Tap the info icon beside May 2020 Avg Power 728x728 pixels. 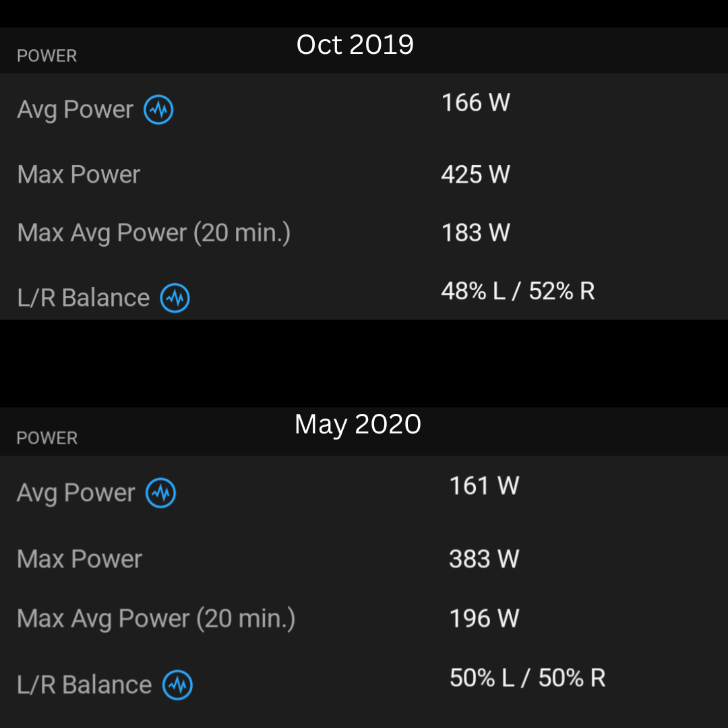coord(161,493)
